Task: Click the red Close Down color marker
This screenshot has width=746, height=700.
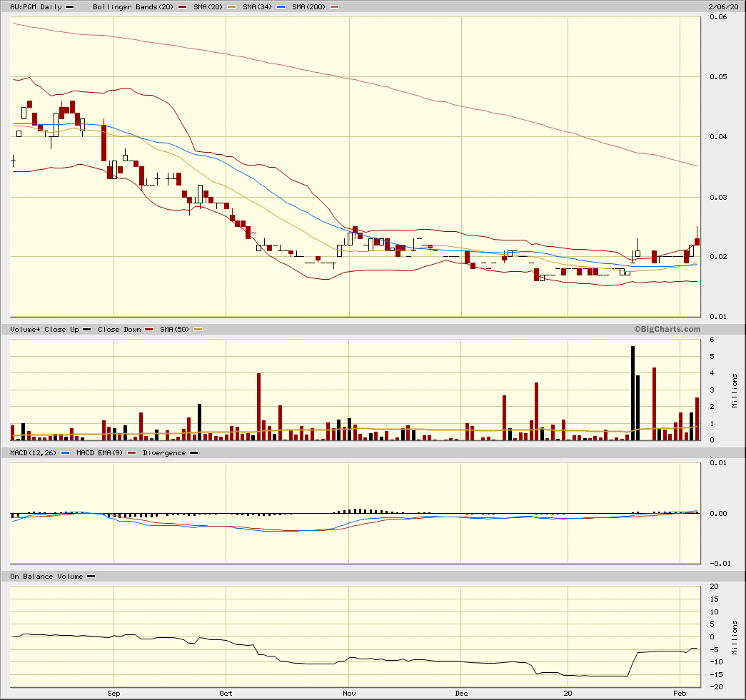Action: pos(149,330)
